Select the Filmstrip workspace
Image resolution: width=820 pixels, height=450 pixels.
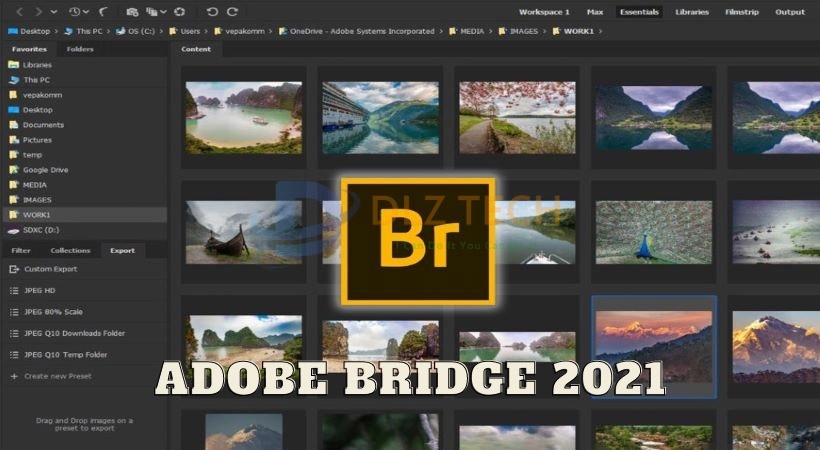pyautogui.click(x=743, y=12)
